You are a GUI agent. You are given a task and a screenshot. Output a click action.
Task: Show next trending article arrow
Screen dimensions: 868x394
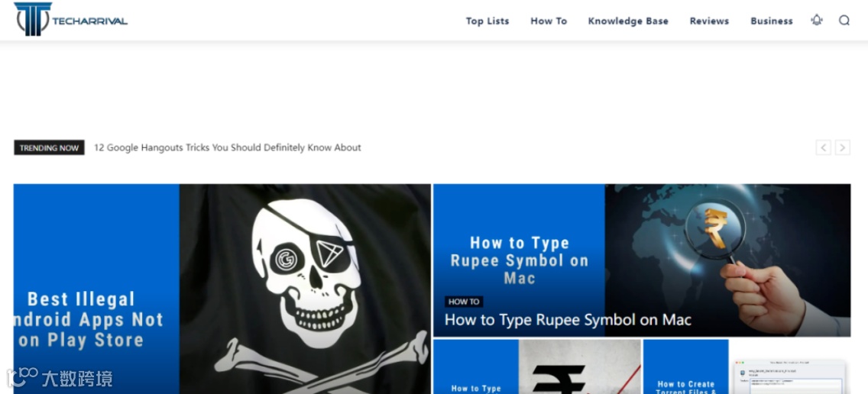843,147
